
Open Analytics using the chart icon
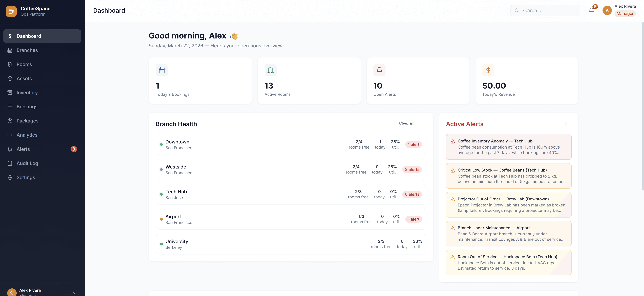(10, 135)
